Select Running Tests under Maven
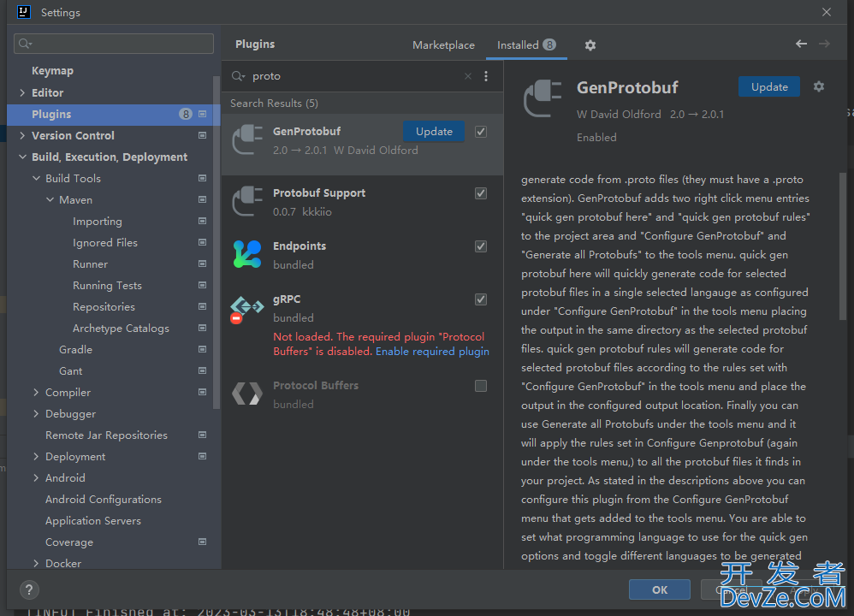This screenshot has height=616, width=854. pyautogui.click(x=107, y=286)
